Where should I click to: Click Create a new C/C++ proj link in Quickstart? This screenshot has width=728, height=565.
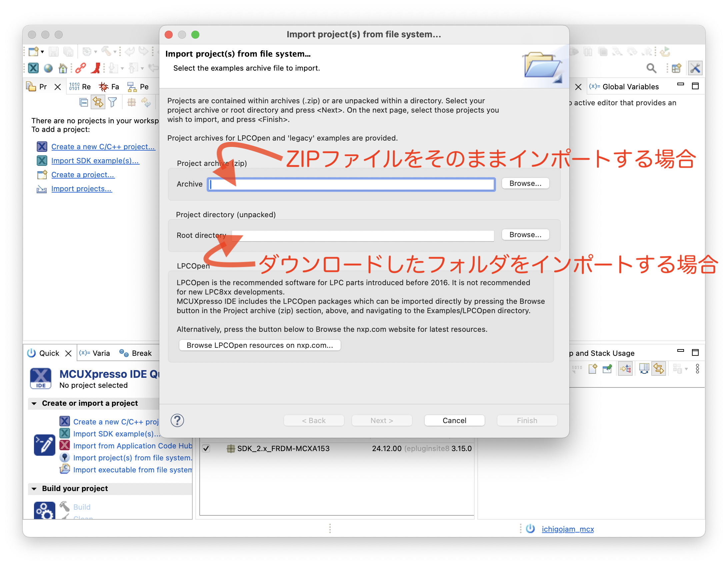tap(116, 422)
